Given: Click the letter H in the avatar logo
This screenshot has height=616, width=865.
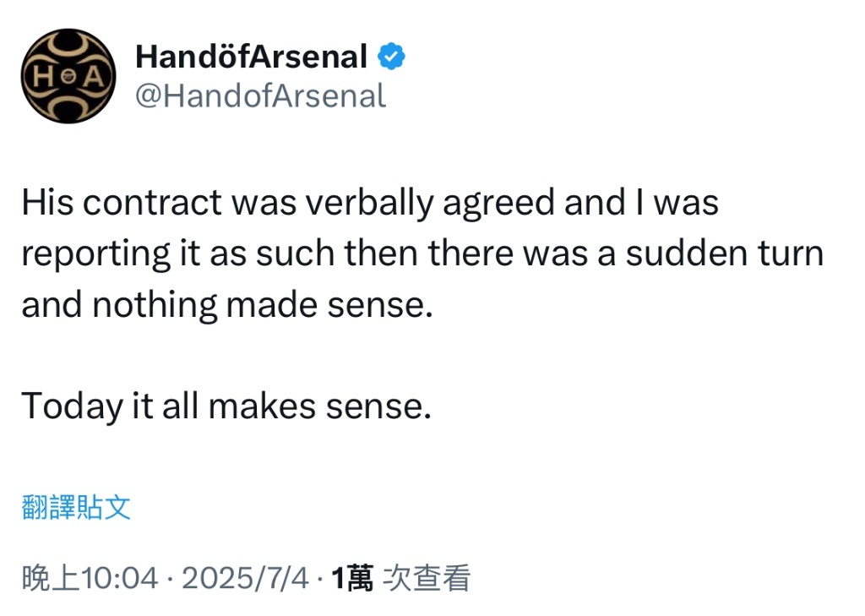Looking at the screenshot, I should [42, 76].
